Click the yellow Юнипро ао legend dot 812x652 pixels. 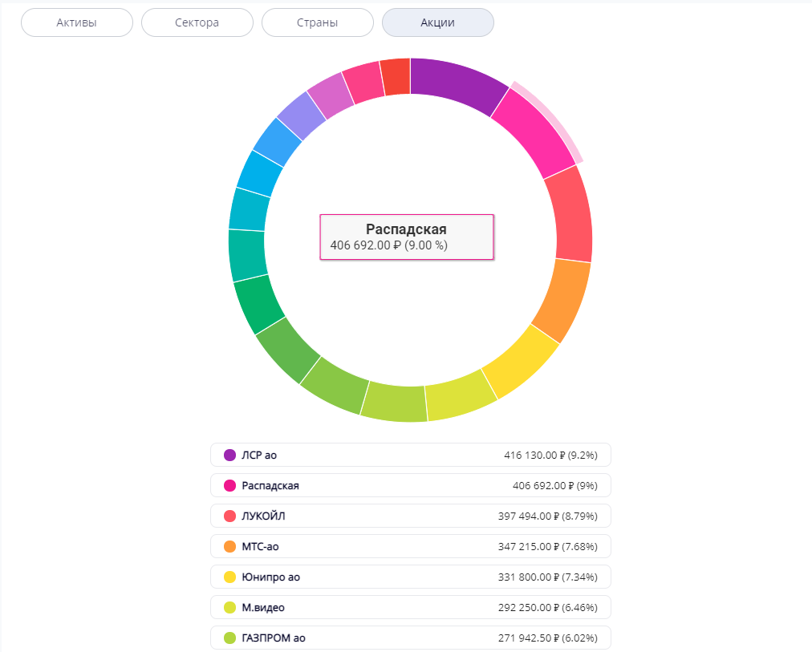coord(229,577)
